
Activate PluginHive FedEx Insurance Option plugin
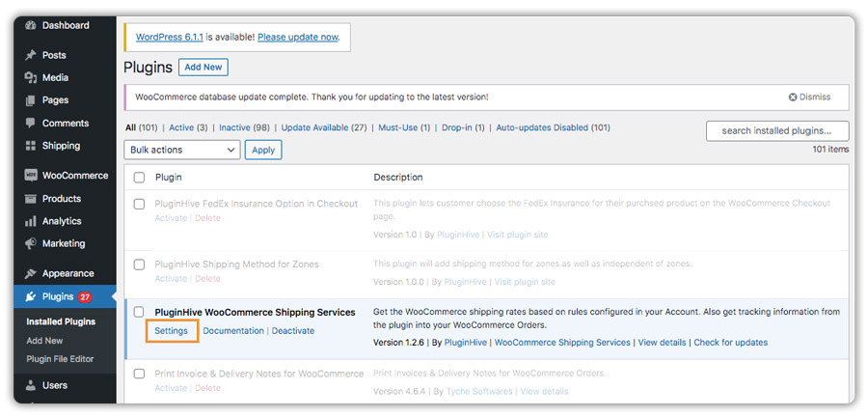(171, 218)
